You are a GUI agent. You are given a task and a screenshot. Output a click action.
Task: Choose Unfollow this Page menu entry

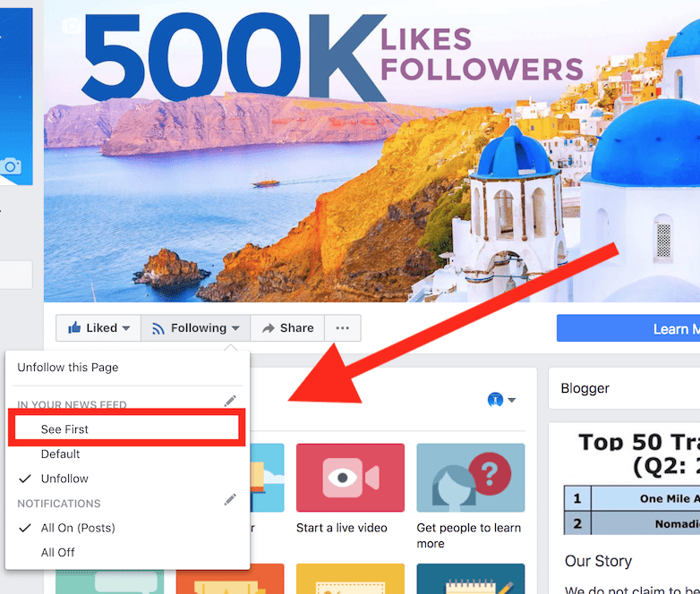click(68, 368)
